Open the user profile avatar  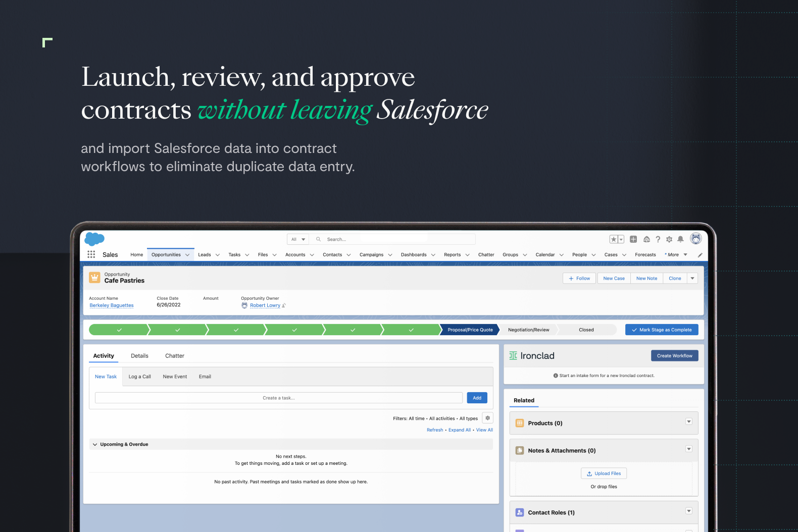pos(696,239)
